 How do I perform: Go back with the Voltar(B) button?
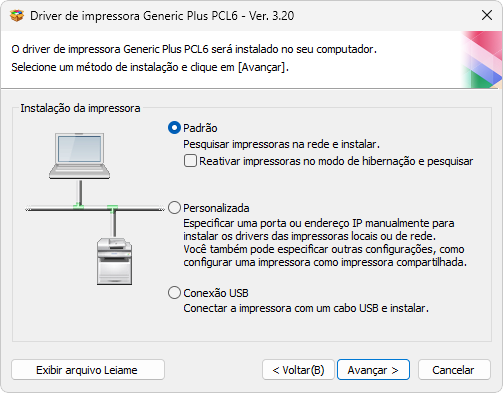click(x=298, y=370)
